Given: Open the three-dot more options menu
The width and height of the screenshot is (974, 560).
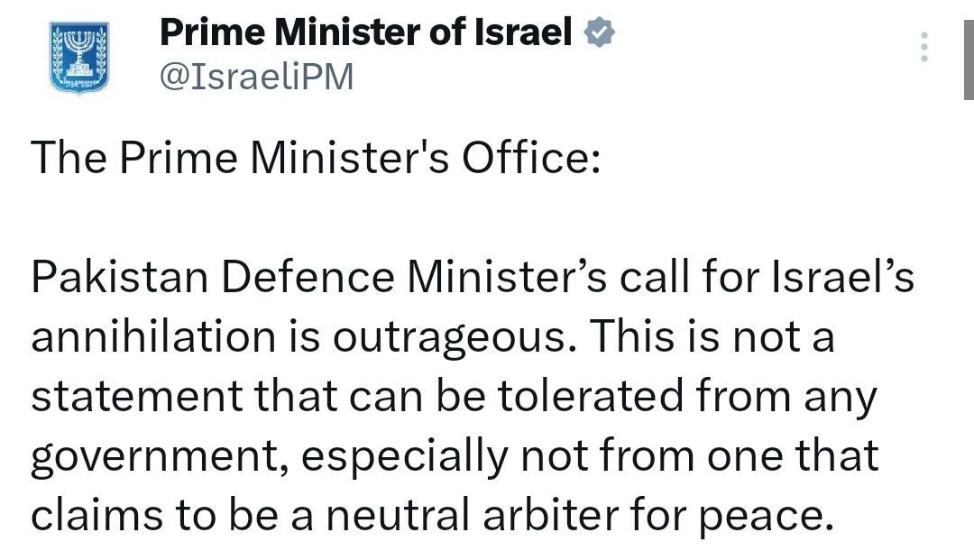Looking at the screenshot, I should (923, 47).
